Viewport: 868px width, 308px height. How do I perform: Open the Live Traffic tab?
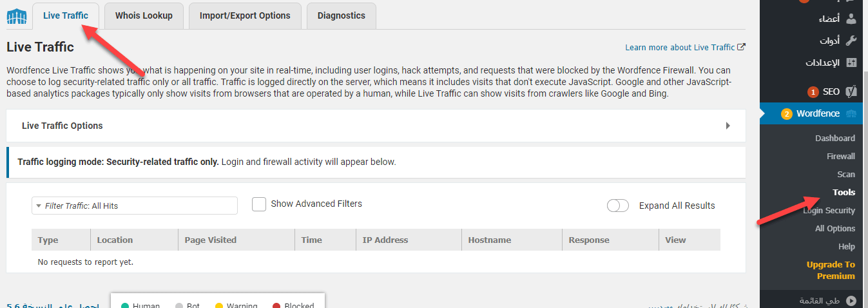(x=66, y=15)
